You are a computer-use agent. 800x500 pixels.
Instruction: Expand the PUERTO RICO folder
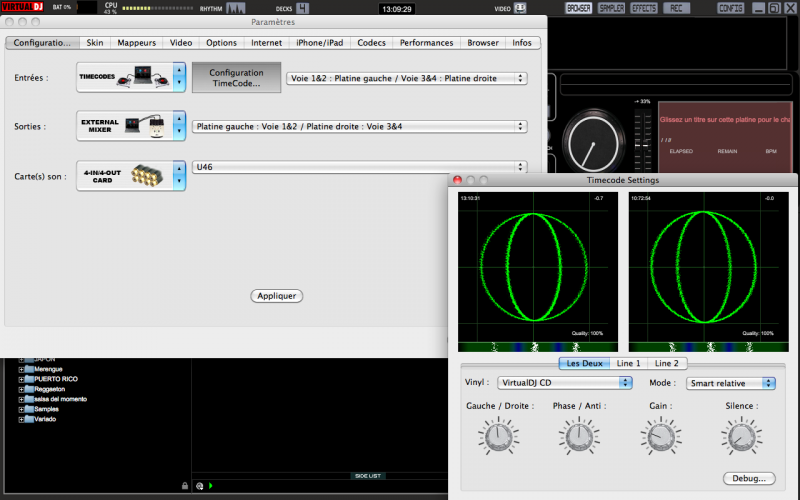pos(21,379)
